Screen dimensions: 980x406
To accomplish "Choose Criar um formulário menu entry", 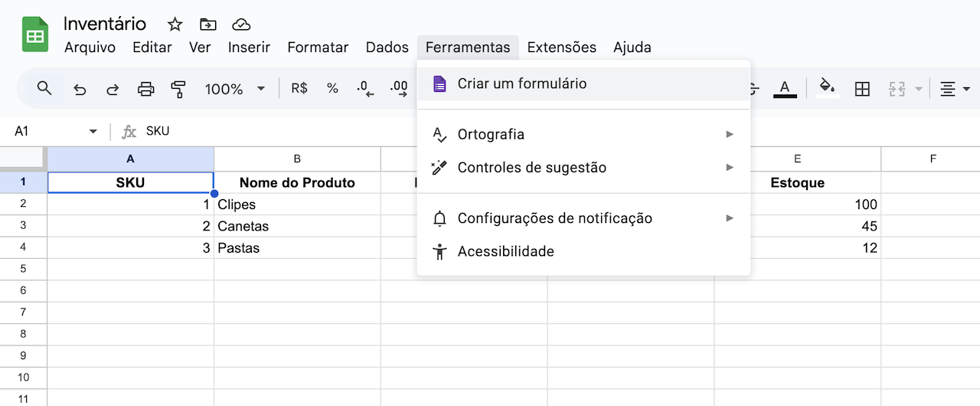I will pyautogui.click(x=522, y=83).
